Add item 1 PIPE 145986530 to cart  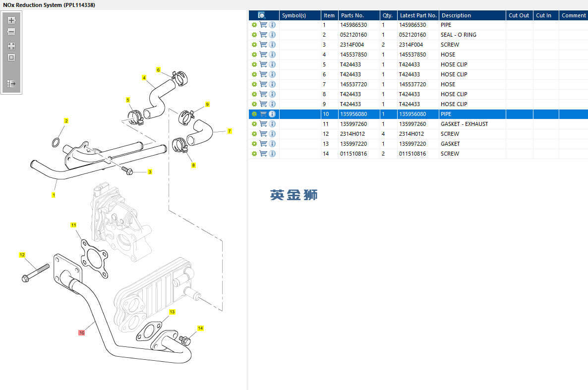263,25
